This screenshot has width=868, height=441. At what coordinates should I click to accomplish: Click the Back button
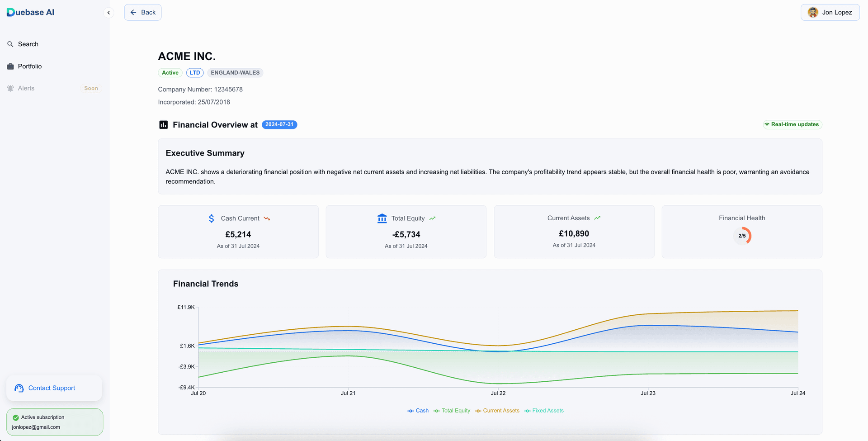[x=142, y=12]
